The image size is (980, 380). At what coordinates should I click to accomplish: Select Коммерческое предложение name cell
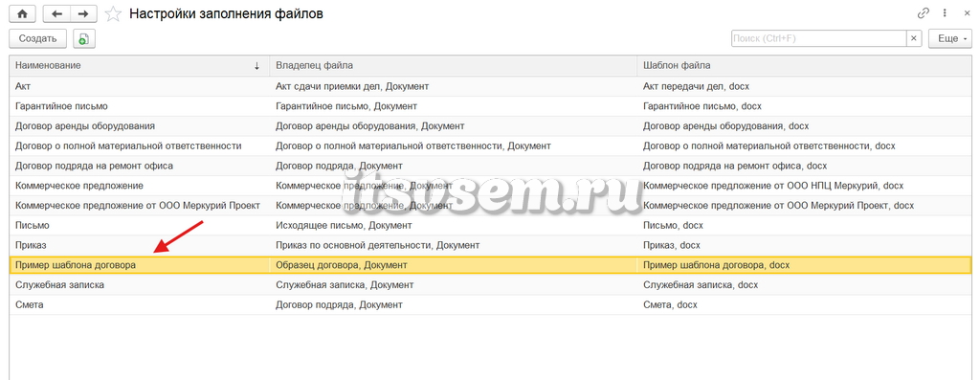coord(79,186)
